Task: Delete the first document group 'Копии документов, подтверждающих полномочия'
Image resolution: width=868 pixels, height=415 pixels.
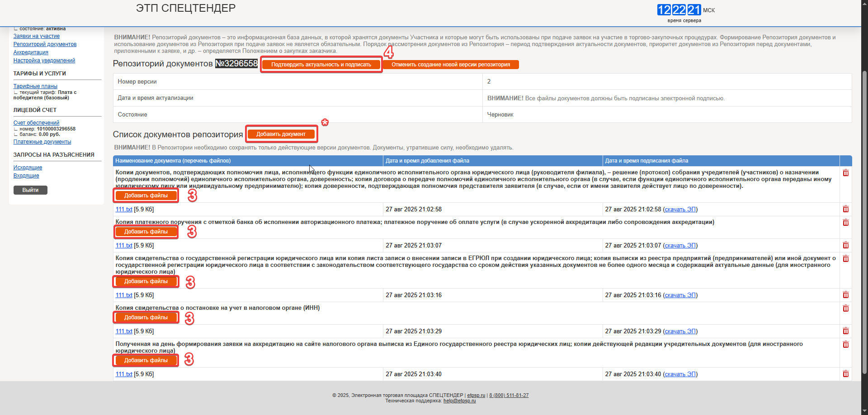Action: (x=845, y=173)
